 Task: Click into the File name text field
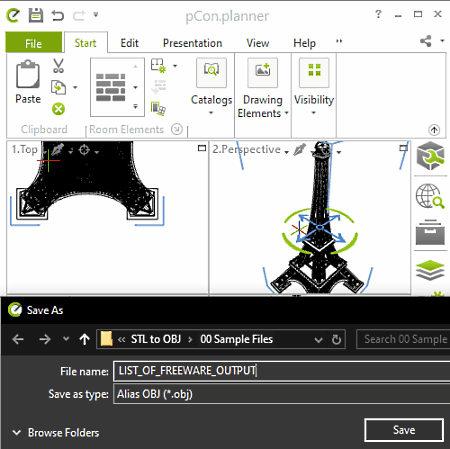coord(282,371)
